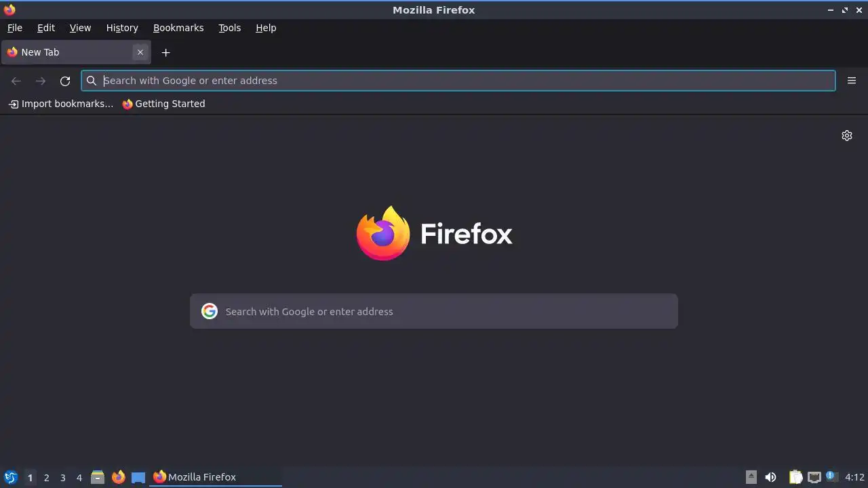This screenshot has width=868, height=488.
Task: Select the New Tab tab
Action: (x=76, y=52)
